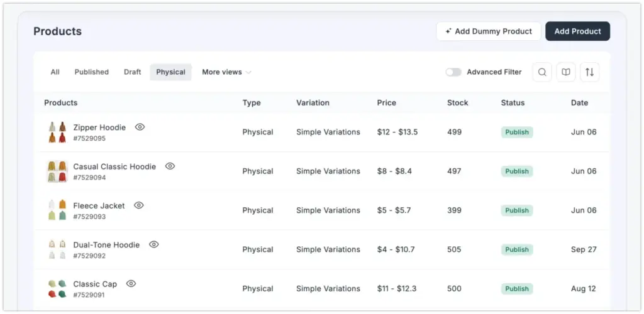
Task: Click the Publish status badge for Dual-Tone Hoodie
Action: (x=517, y=249)
